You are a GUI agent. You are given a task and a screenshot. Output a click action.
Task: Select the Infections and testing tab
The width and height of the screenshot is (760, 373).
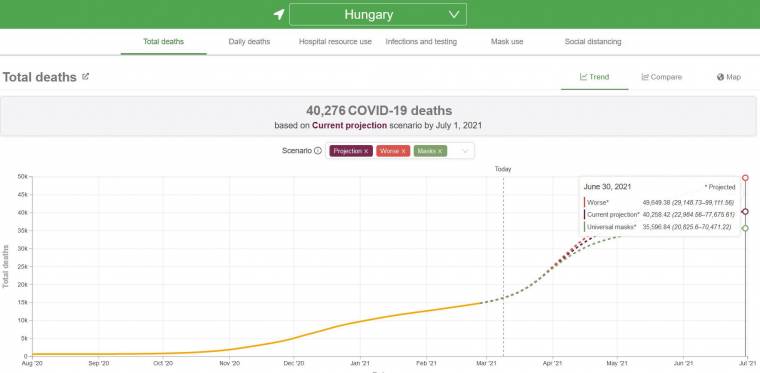421,42
